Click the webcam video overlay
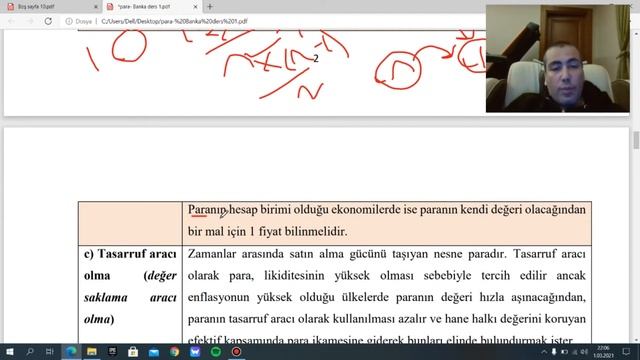 pyautogui.click(x=558, y=58)
